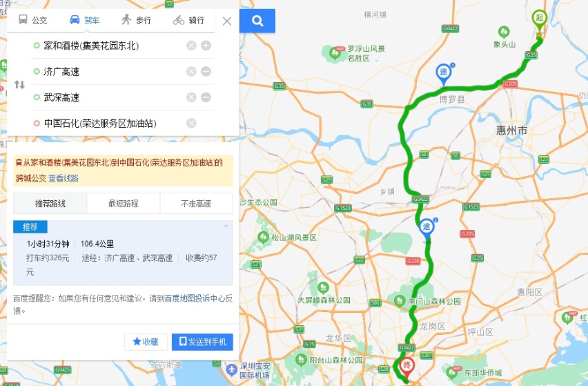Clear the 中国石化 destination field
The image size is (588, 386).
click(x=191, y=123)
